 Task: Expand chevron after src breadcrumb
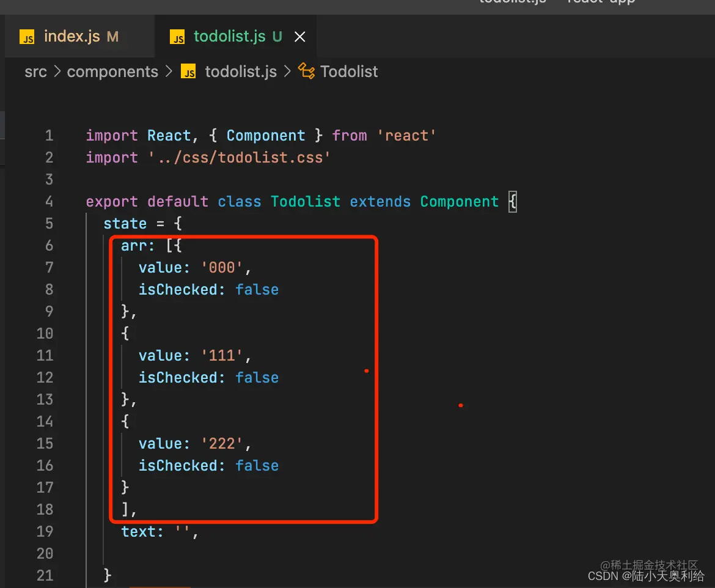[x=57, y=71]
